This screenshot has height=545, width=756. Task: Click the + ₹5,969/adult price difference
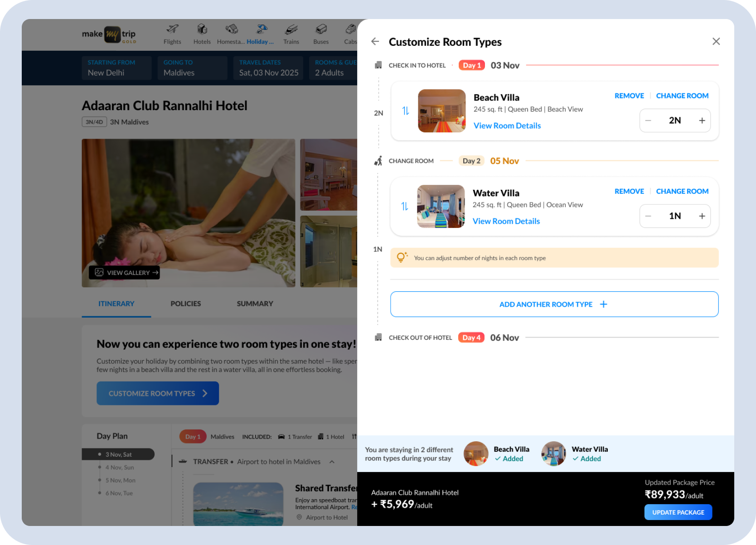pyautogui.click(x=402, y=505)
